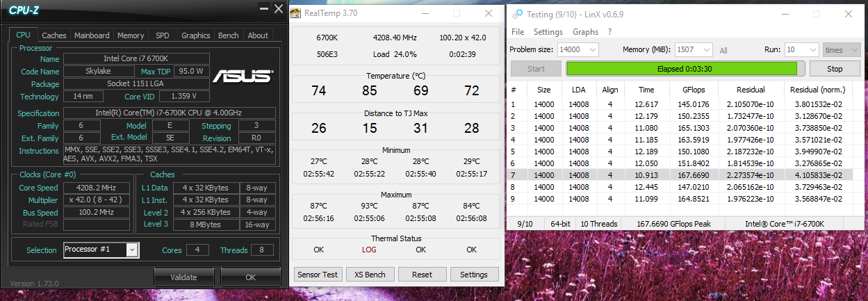Open the Mainboard tab in CPU-Z
The height and width of the screenshot is (301, 868).
(x=92, y=35)
